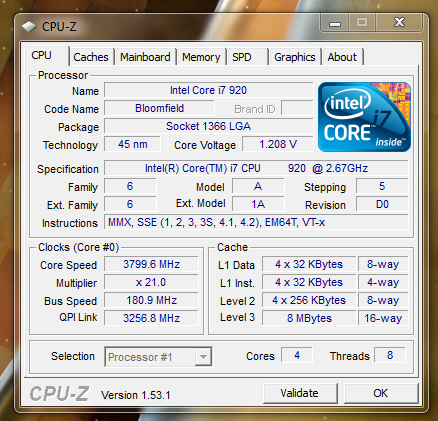
Task: Show the Graphics tab
Action: [x=295, y=57]
